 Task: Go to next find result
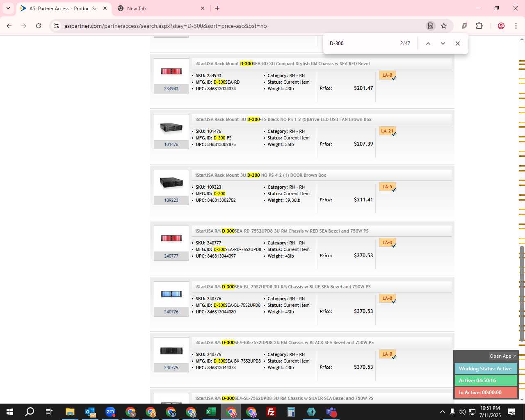[x=443, y=43]
